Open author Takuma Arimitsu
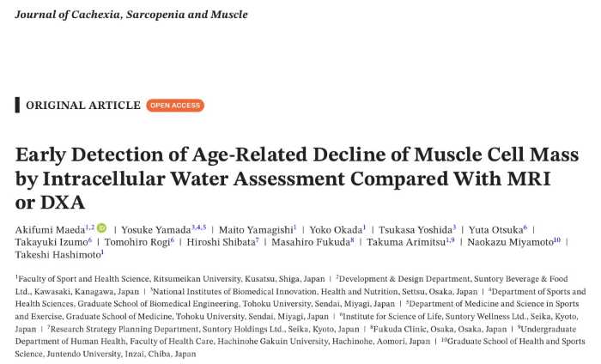601x364 pixels. (x=406, y=242)
